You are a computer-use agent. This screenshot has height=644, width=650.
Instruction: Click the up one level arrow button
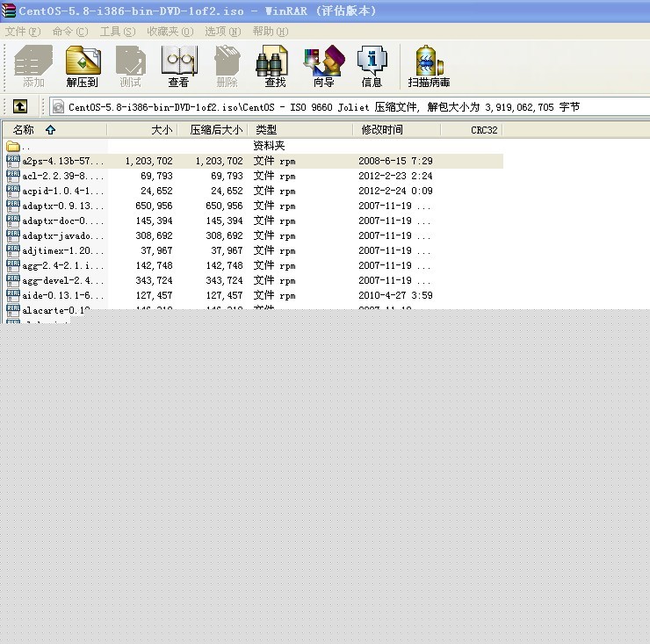20,106
